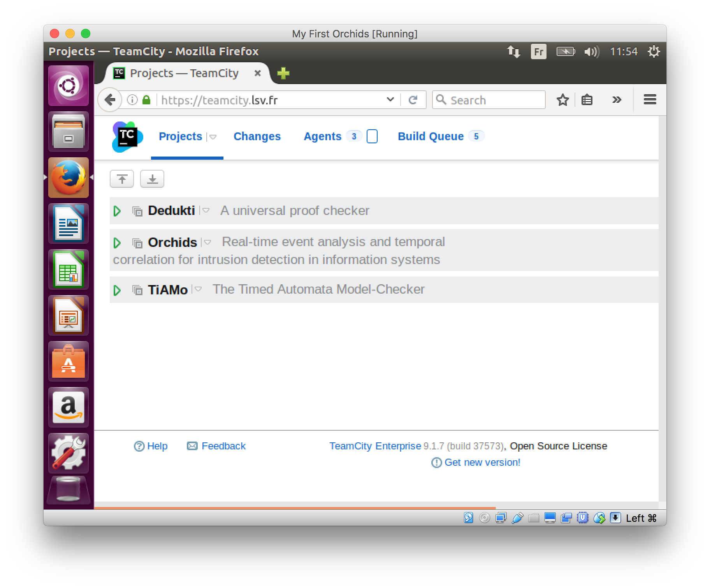Click the collapse all projects button
This screenshot has width=710, height=588.
(x=122, y=179)
